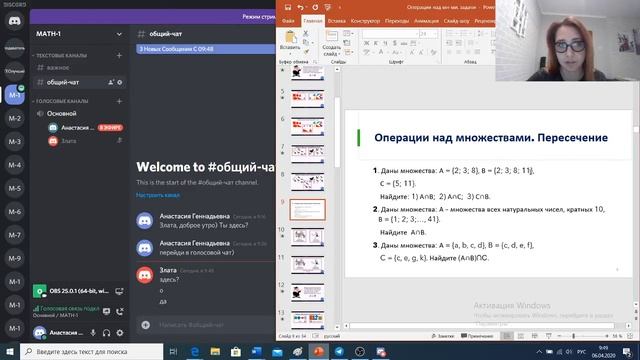Viewport: 640px width, 360px height.
Task: Toggle Bold (Ж) formatting
Action: click(x=367, y=43)
